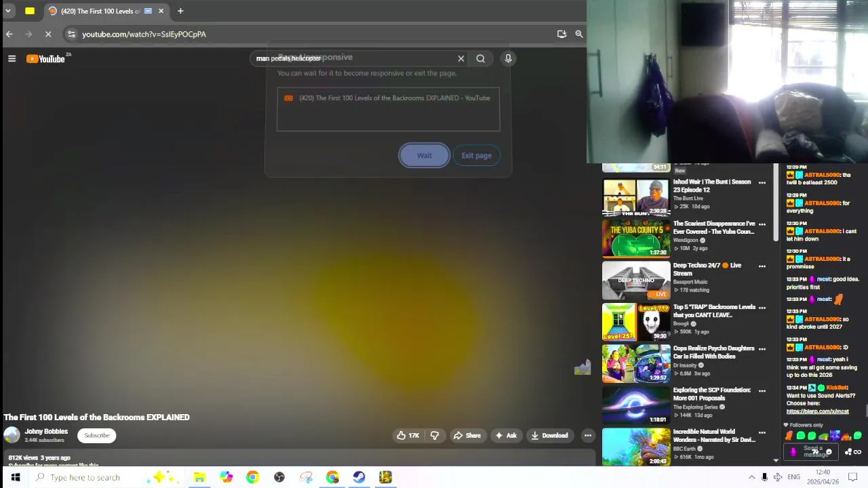The height and width of the screenshot is (488, 868).
Task: Open The Scariest Disappearance Yuba County thumbnail
Action: (x=636, y=239)
